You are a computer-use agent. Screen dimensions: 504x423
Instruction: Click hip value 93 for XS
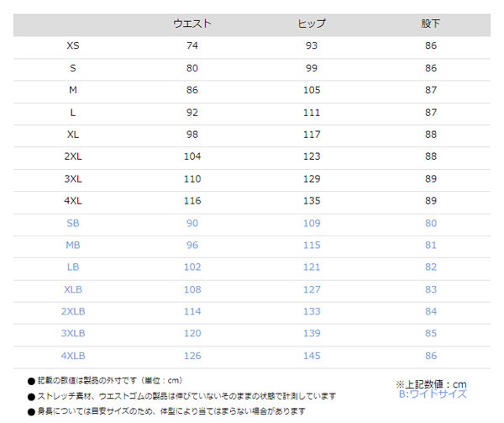point(312,45)
